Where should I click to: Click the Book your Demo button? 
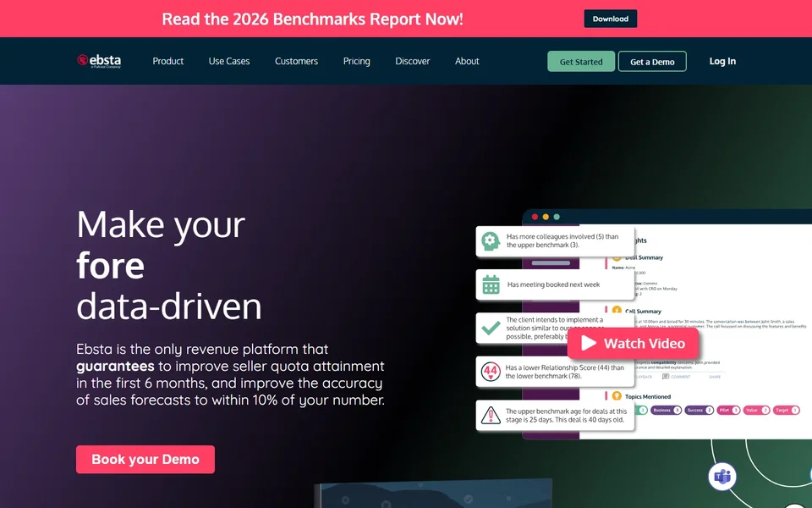(145, 459)
